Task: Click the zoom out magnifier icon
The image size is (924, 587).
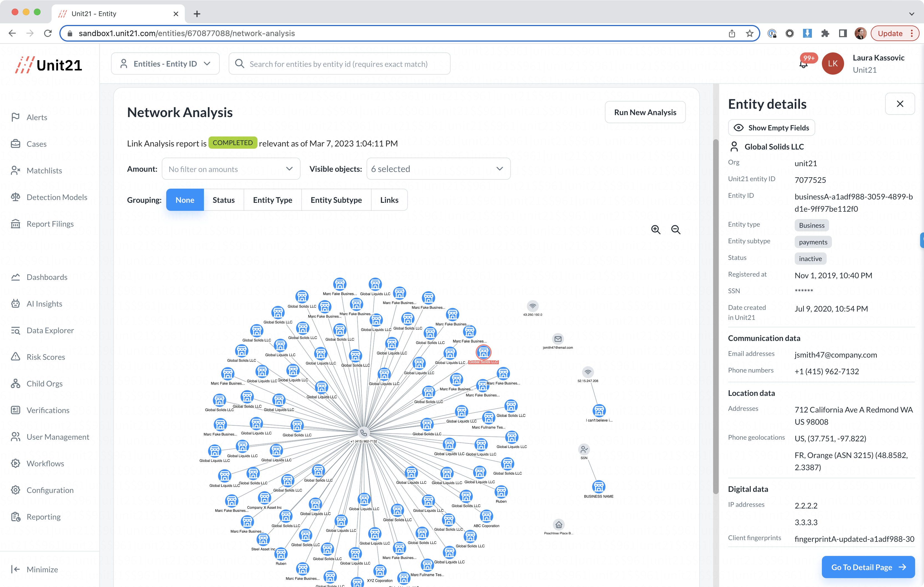Action: click(x=676, y=229)
